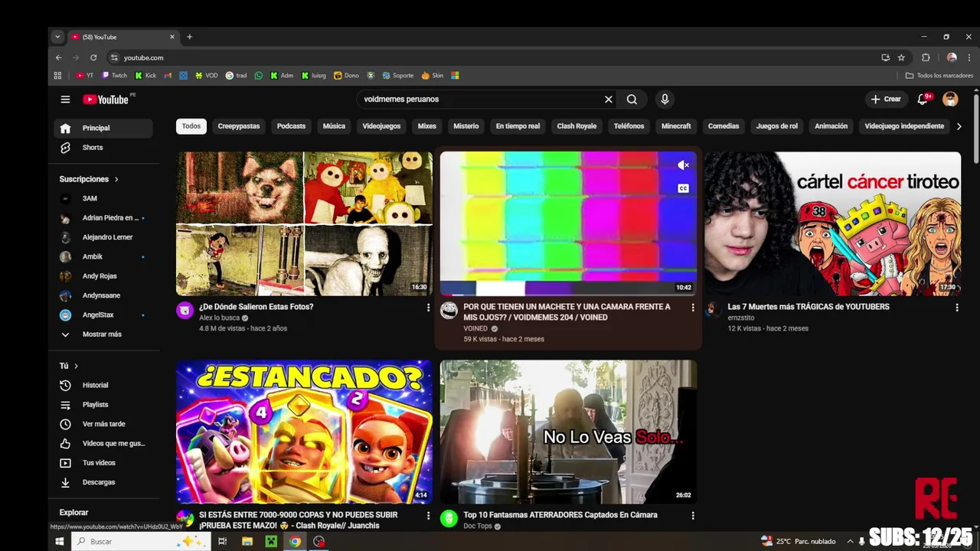Open the ¿ESTANCADO? Clash Royale thumbnail
Image resolution: width=980 pixels, height=551 pixels.
point(304,432)
